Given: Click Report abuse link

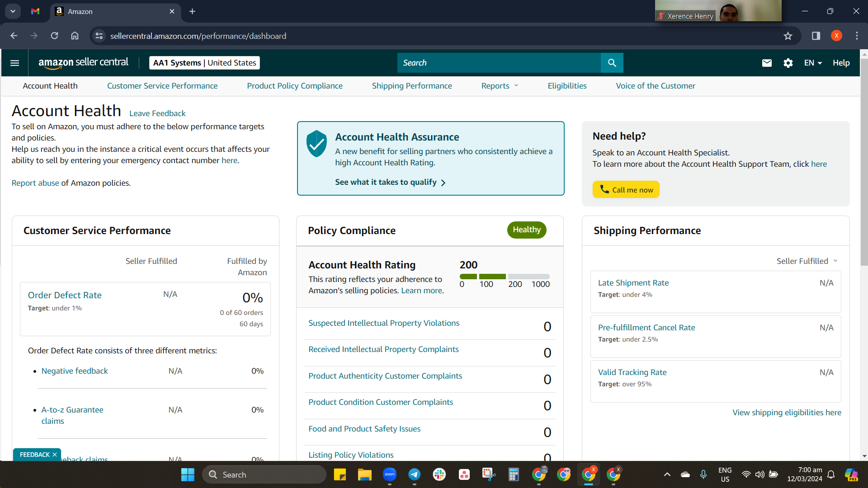Looking at the screenshot, I should (x=35, y=183).
